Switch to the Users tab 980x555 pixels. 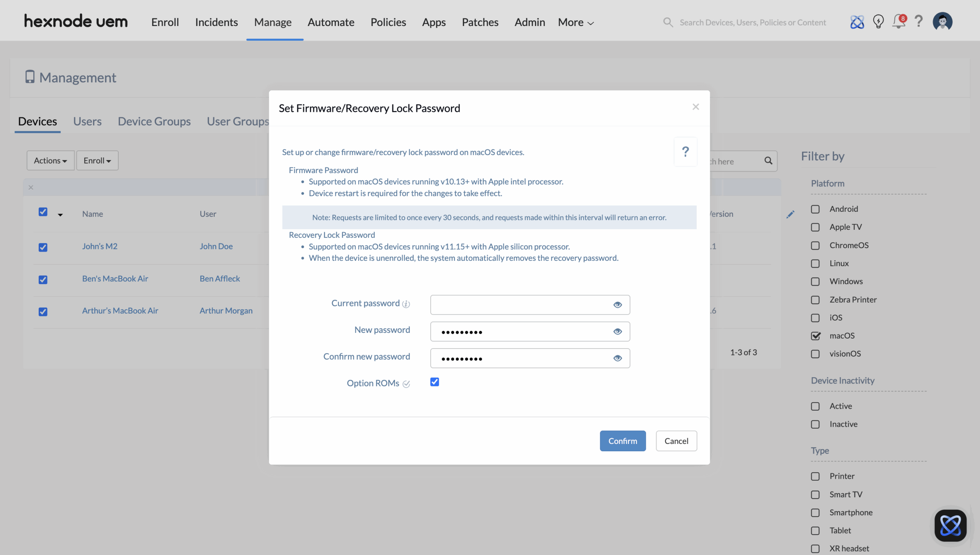[x=87, y=121]
